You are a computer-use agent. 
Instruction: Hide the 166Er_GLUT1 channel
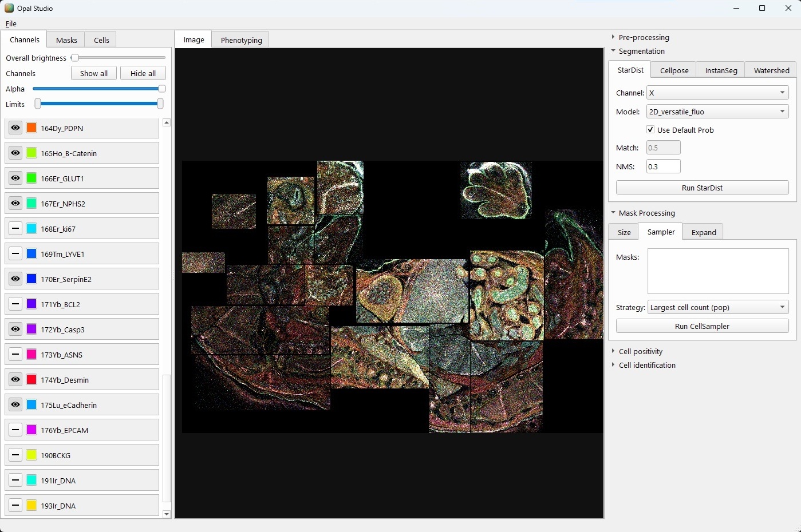tap(15, 178)
